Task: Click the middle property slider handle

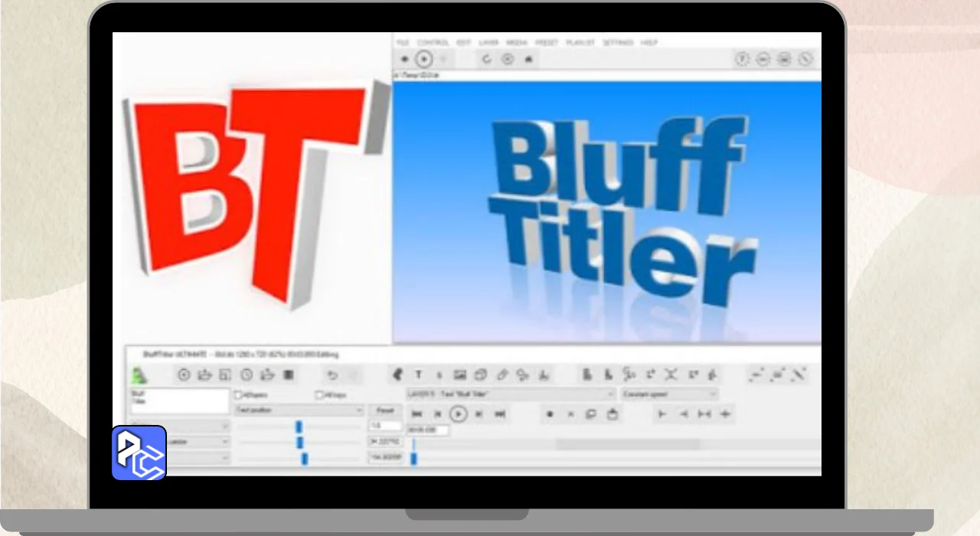Action: [300, 442]
